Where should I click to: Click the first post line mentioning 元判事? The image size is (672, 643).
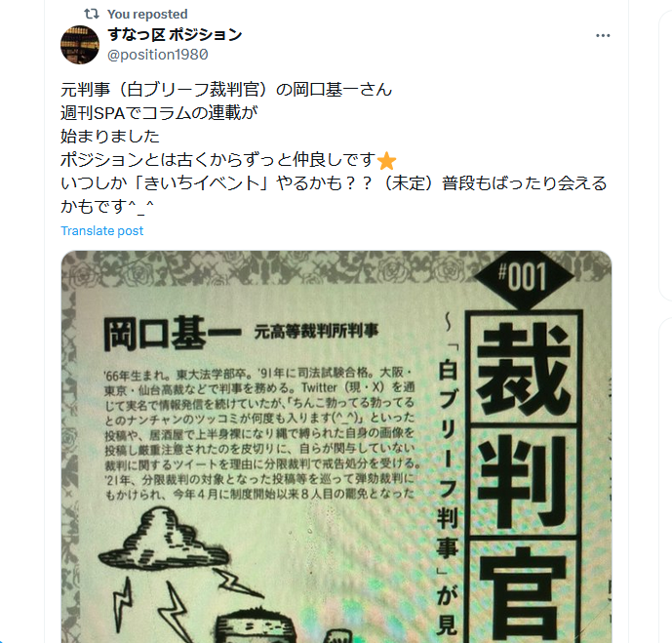[x=226, y=90]
